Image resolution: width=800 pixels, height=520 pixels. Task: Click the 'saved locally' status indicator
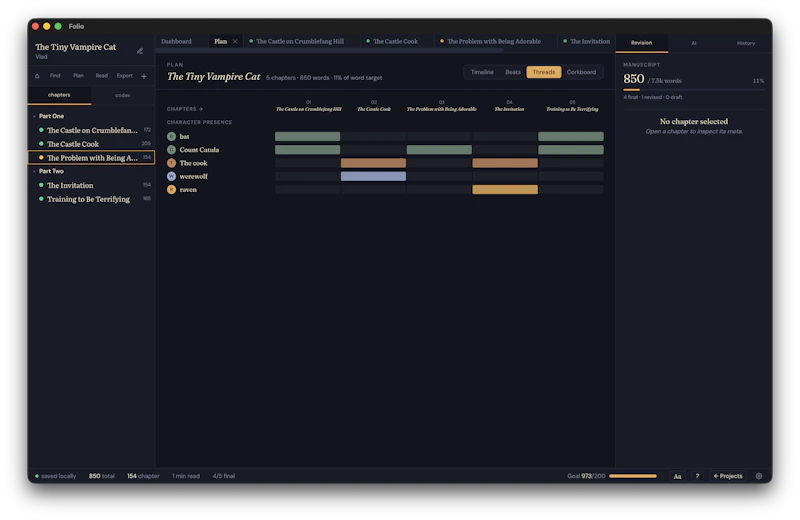coord(56,476)
